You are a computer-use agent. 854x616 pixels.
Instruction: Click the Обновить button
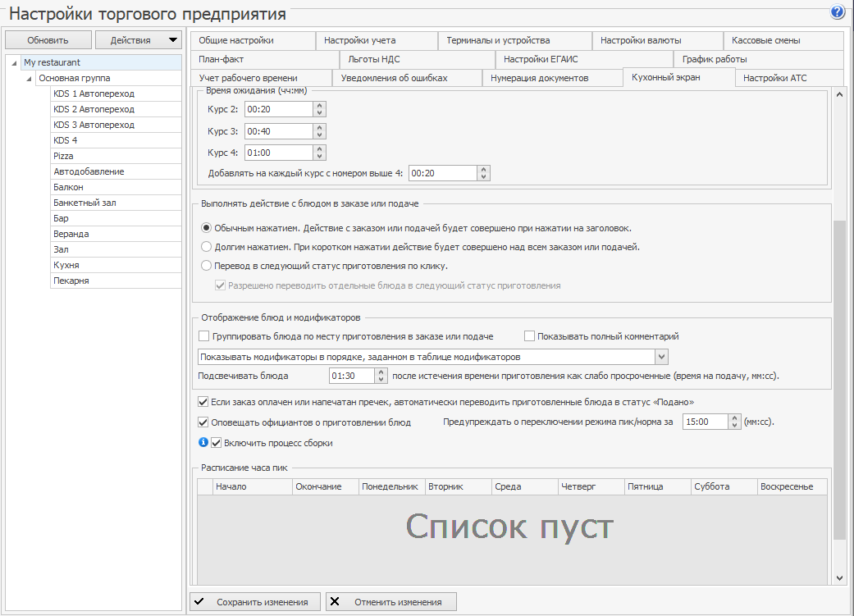pyautogui.click(x=48, y=39)
